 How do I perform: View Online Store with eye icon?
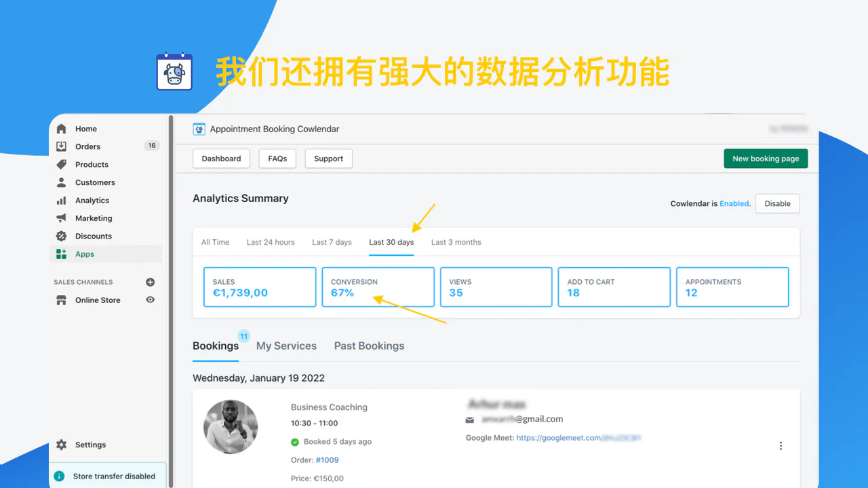click(151, 300)
